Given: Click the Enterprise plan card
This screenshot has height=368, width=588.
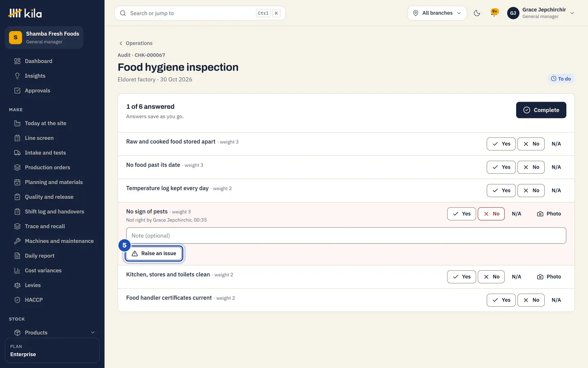Looking at the screenshot, I should point(52,350).
